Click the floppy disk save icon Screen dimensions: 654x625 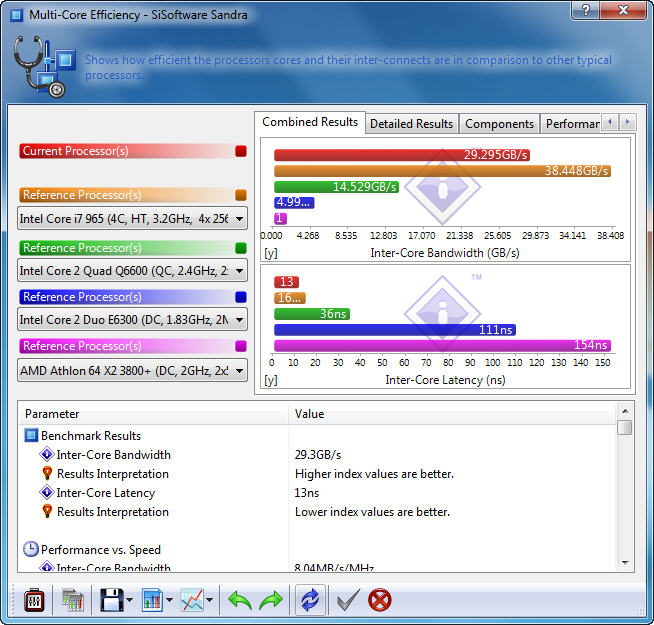tap(112, 600)
